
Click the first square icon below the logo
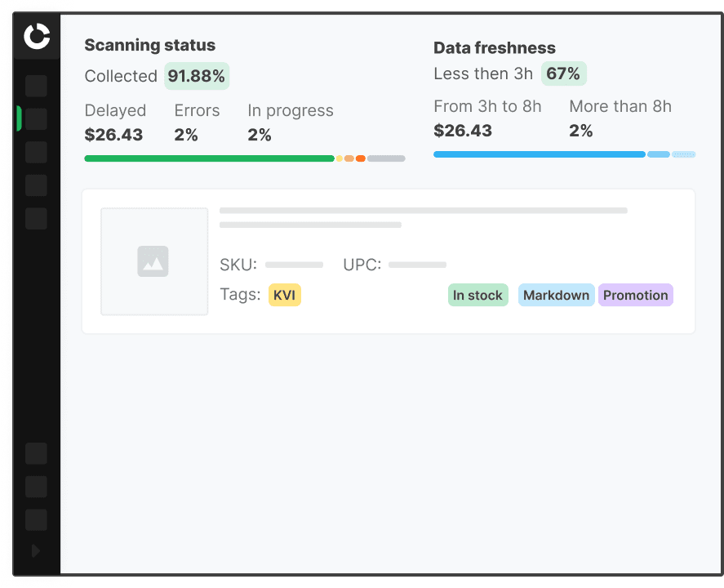36,86
